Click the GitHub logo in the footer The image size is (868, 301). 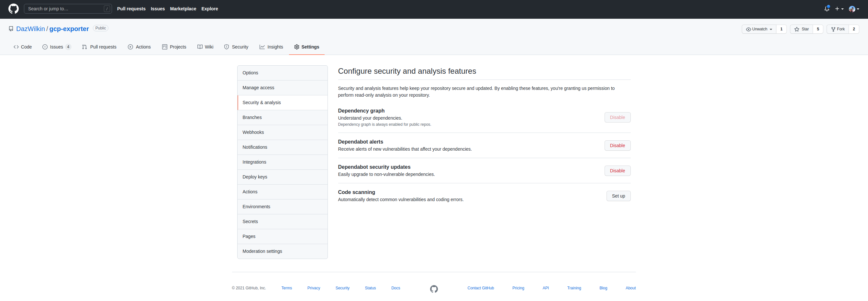(x=434, y=289)
